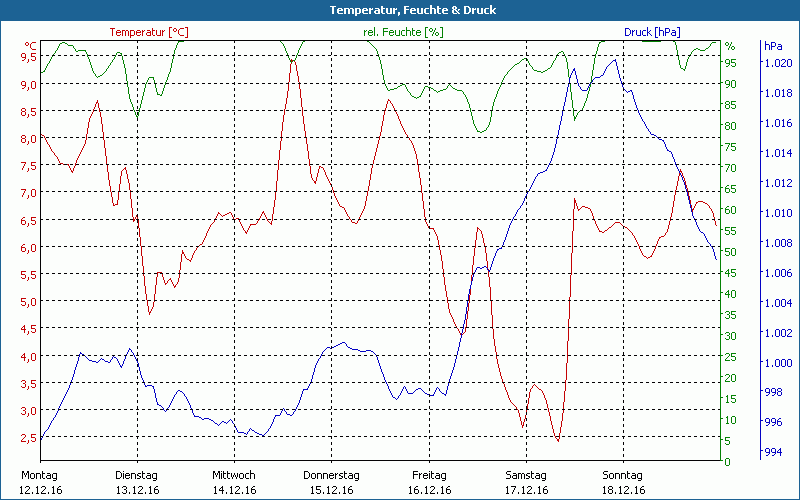Viewport: 800px width, 500px height.
Task: Click the 'Dienstag 13.12.16' date label
Action: click(137, 482)
